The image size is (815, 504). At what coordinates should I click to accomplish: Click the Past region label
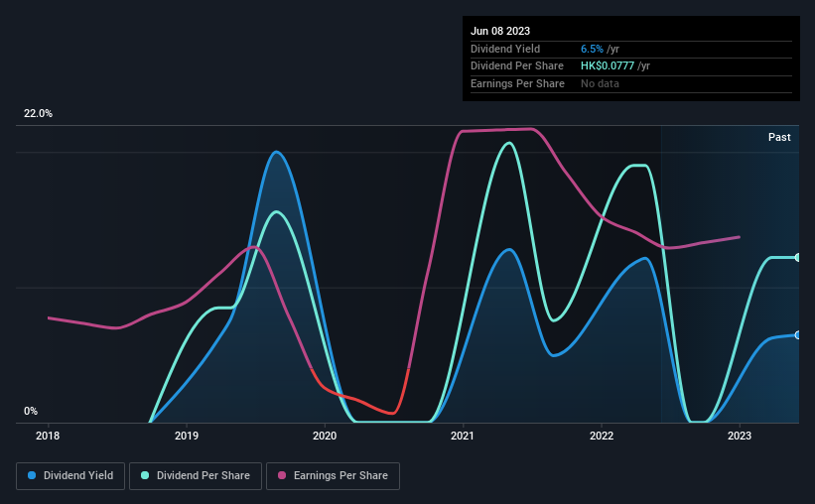click(779, 137)
